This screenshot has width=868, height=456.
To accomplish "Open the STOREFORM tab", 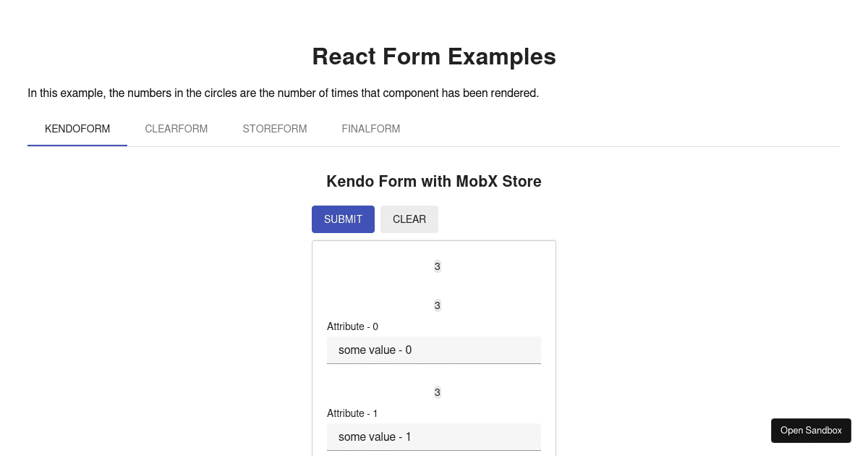I will click(275, 129).
